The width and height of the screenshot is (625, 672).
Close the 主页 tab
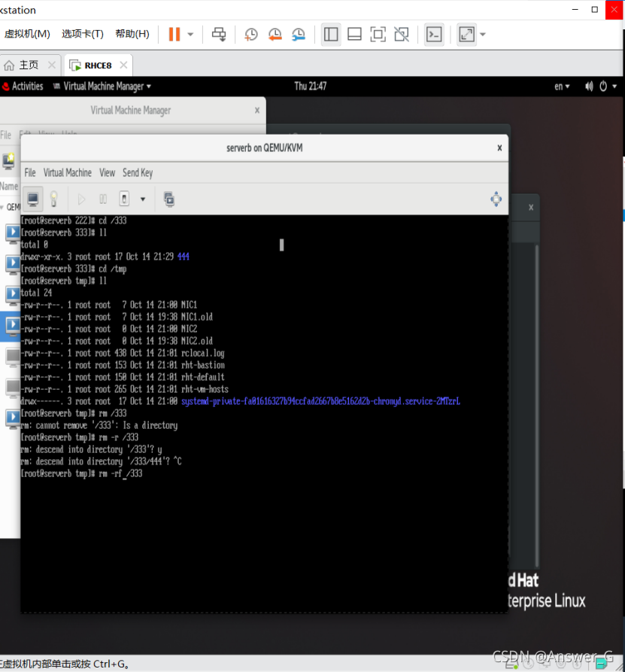pyautogui.click(x=52, y=65)
